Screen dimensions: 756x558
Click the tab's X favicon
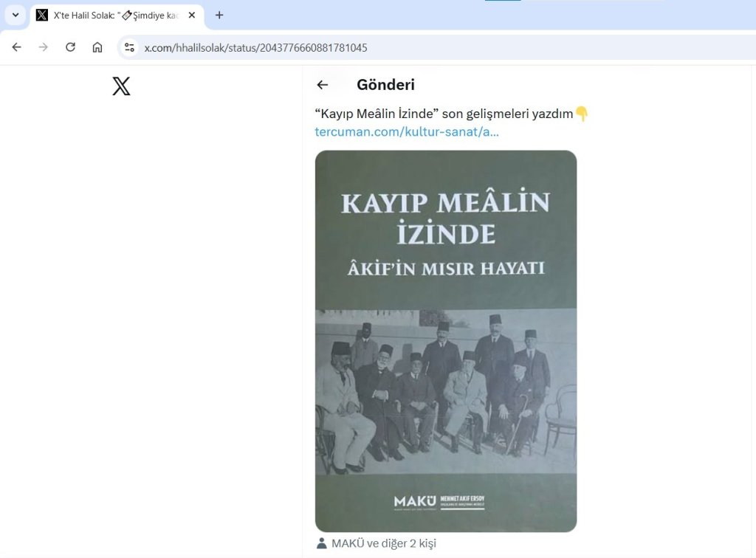tap(42, 15)
